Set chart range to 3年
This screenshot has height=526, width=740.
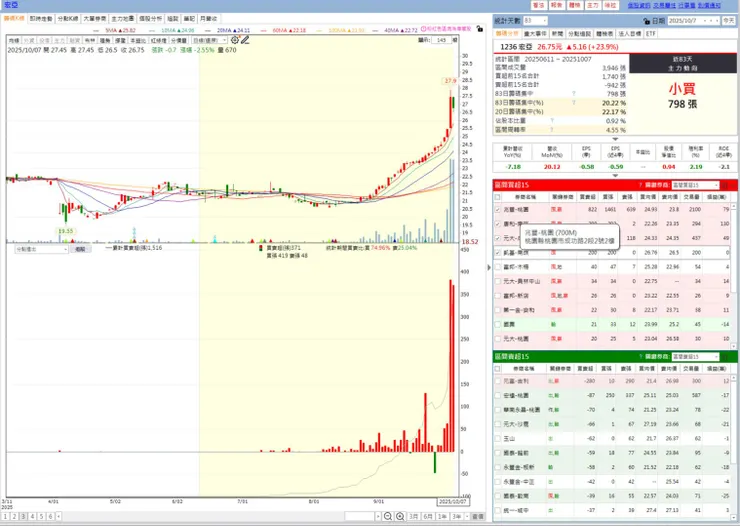(456, 517)
